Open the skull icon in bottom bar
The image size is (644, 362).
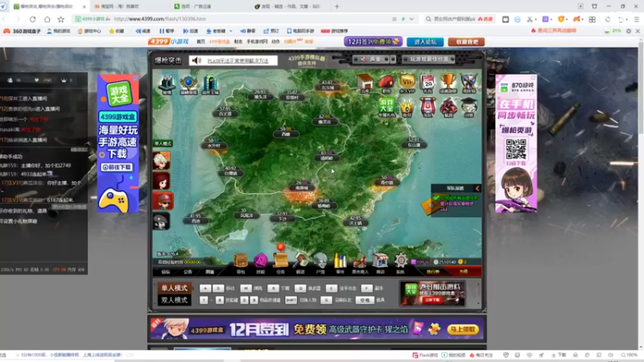click(320, 261)
